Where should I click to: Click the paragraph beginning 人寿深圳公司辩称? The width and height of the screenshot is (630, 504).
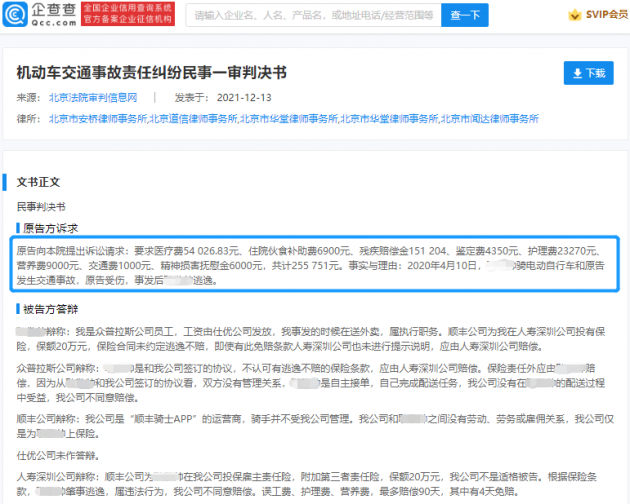pos(307,484)
